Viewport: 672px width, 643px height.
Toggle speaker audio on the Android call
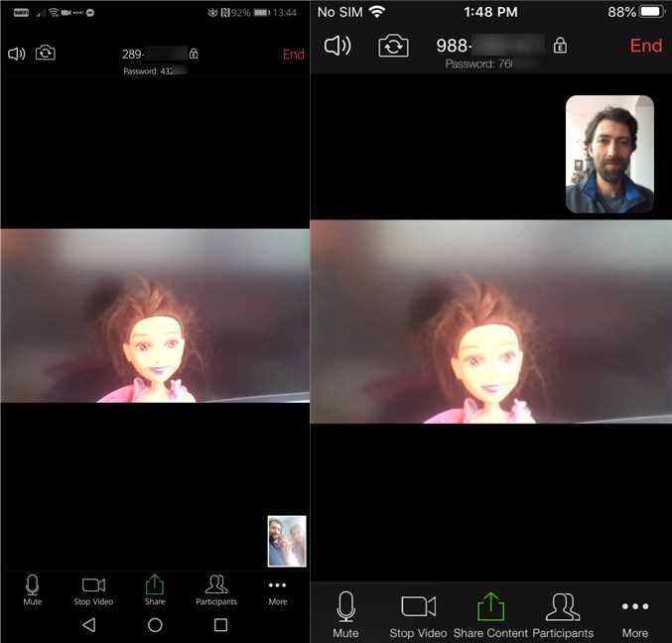pyautogui.click(x=17, y=54)
